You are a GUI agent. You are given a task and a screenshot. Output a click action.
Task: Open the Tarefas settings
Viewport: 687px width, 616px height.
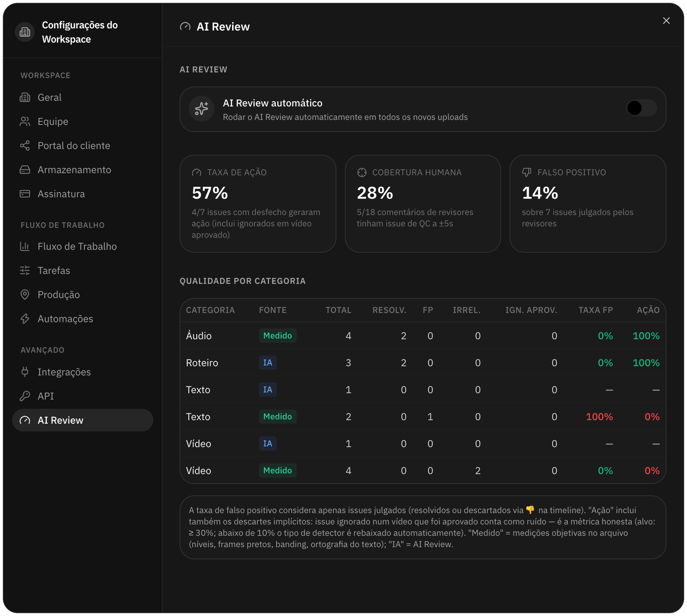[83, 270]
